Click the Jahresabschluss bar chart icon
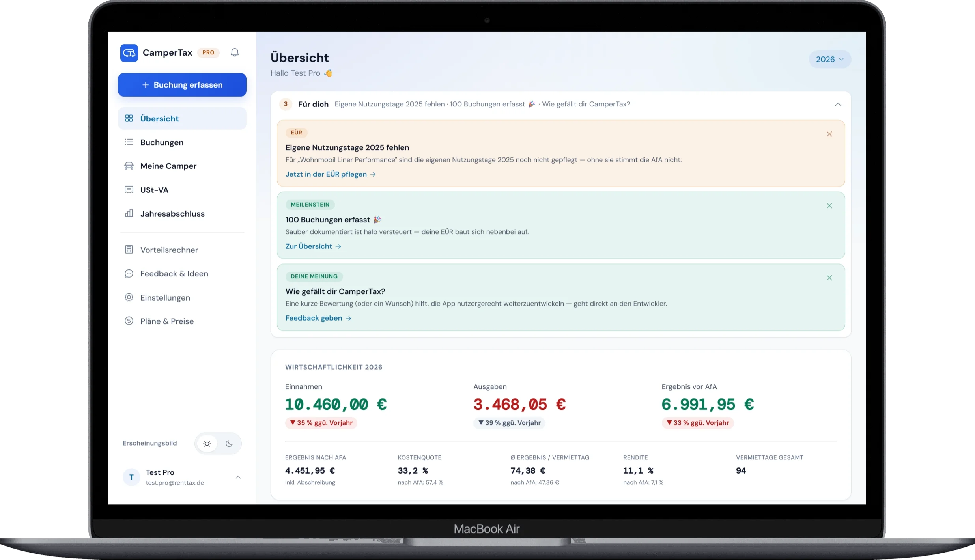 point(129,213)
